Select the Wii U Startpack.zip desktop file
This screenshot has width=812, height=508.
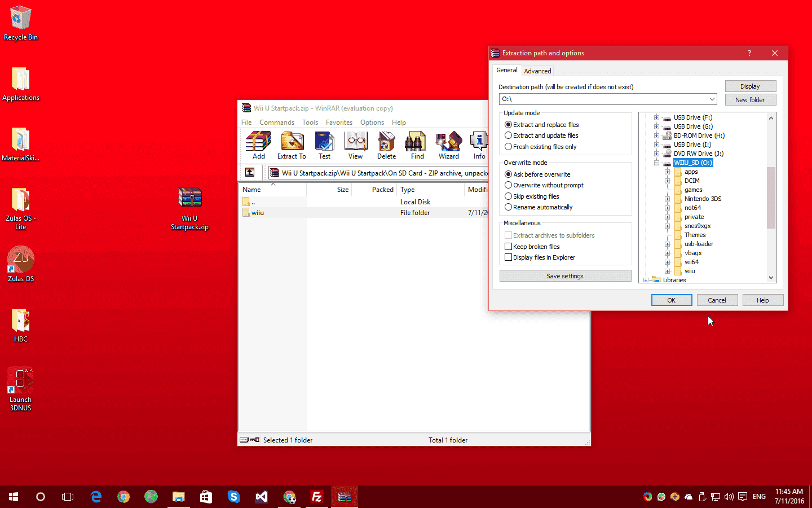tap(190, 209)
